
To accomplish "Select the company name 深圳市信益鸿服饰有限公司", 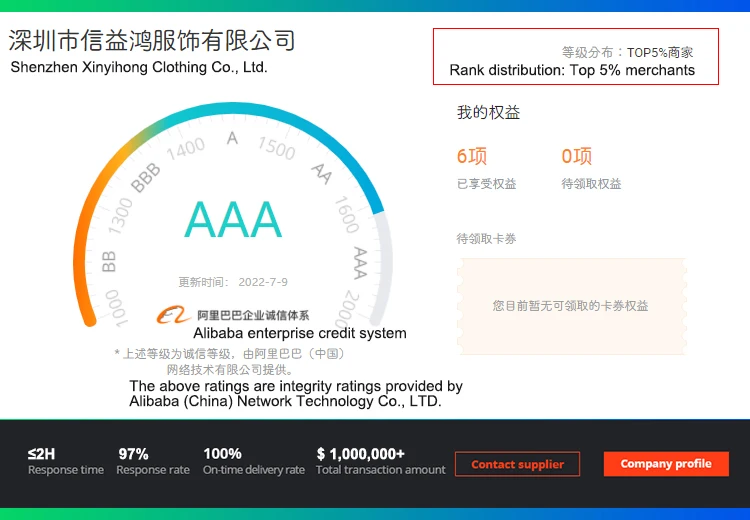I will tap(152, 40).
